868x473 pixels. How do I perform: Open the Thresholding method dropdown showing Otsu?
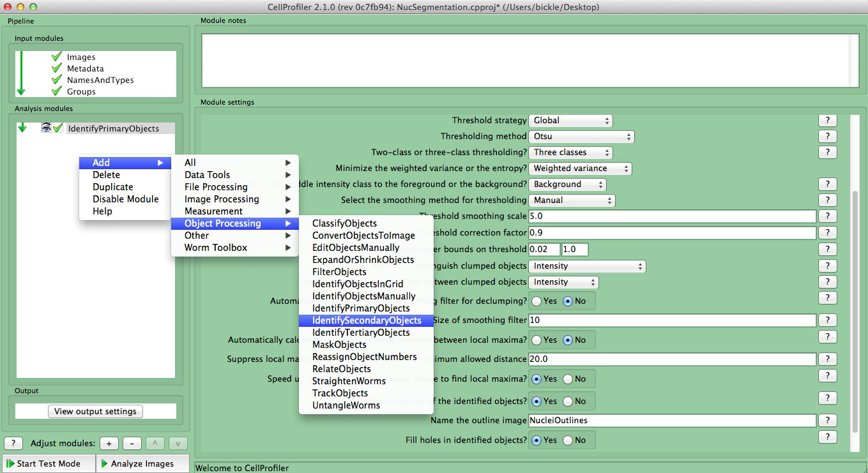(x=581, y=136)
